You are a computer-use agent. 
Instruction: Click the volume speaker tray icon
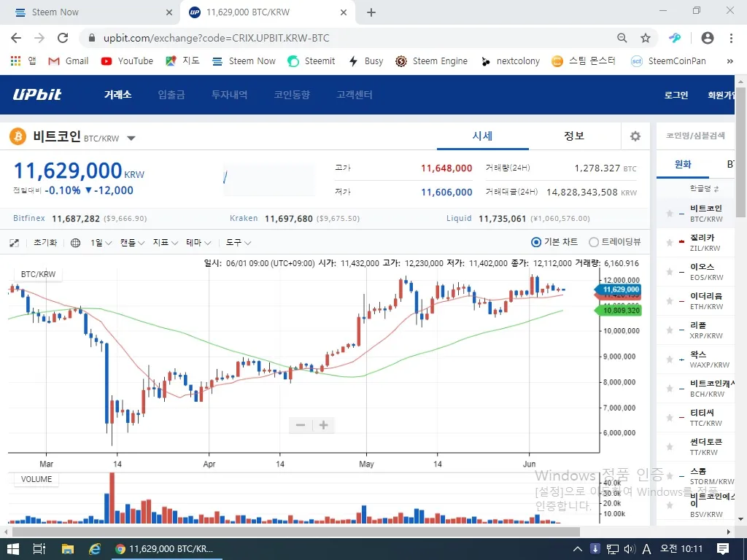pos(630,549)
